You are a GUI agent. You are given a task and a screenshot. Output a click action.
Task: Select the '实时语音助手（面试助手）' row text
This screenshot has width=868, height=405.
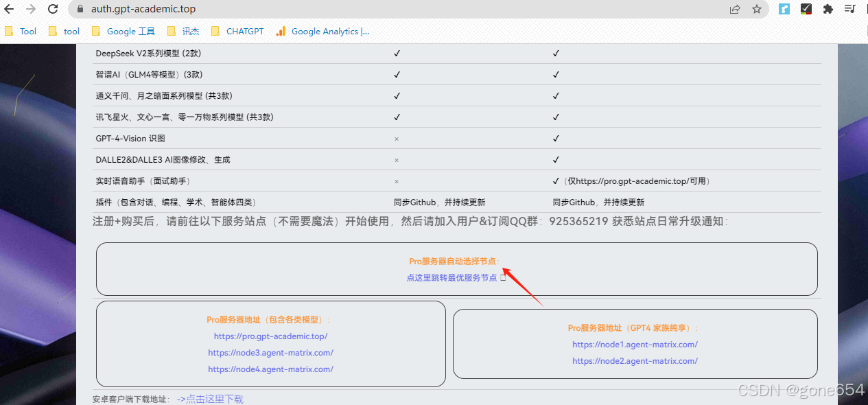[143, 181]
